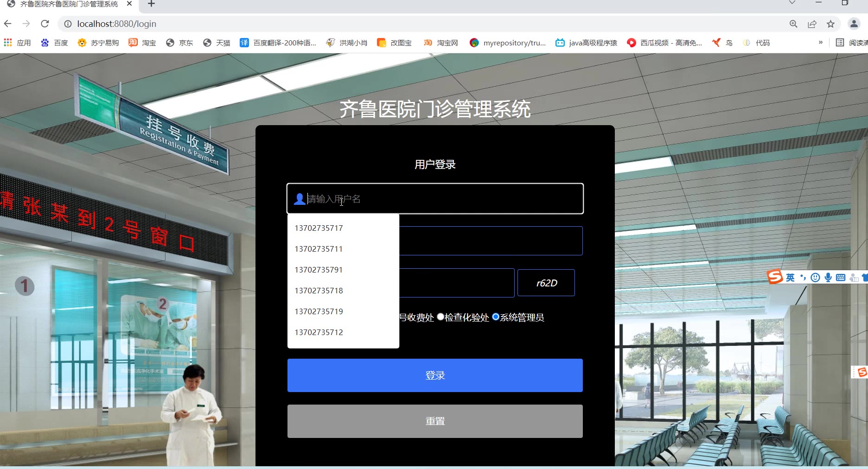Open the 西瓜视频 bookmark

(664, 43)
